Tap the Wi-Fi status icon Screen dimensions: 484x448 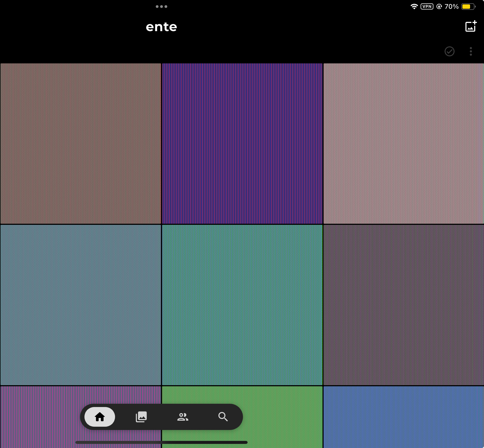point(414,7)
